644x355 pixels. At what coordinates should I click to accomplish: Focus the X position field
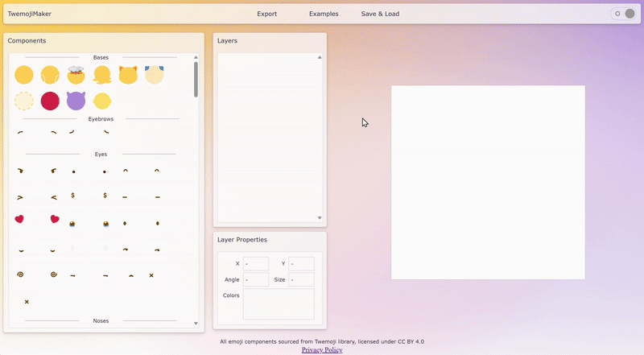pyautogui.click(x=255, y=263)
